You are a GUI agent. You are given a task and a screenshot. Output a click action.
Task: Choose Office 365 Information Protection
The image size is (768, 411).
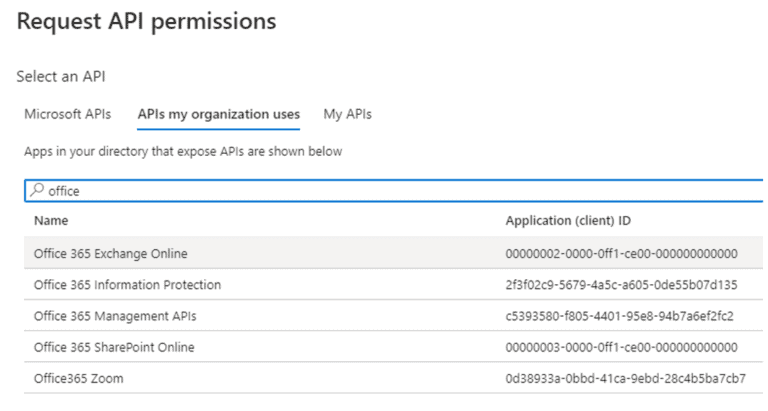tap(394, 285)
